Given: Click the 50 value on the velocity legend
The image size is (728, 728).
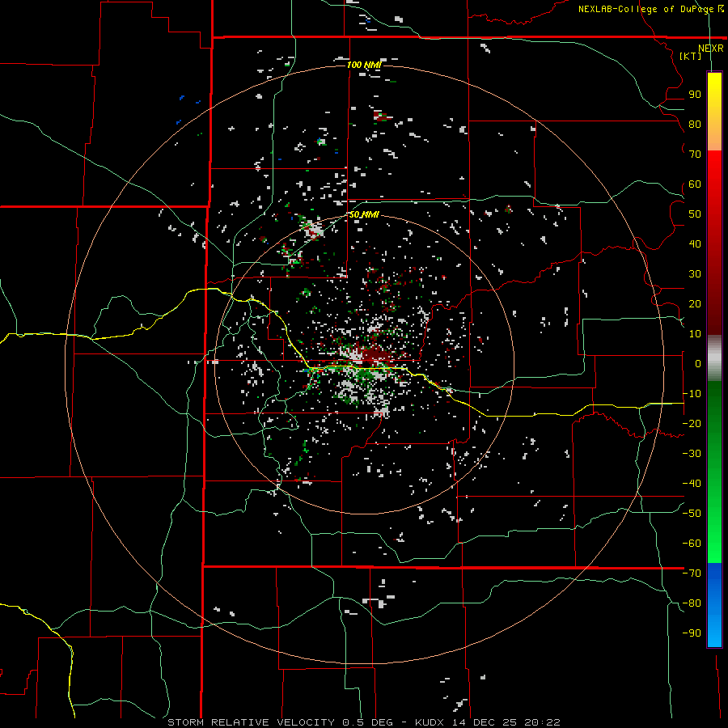Looking at the screenshot, I should [x=695, y=214].
